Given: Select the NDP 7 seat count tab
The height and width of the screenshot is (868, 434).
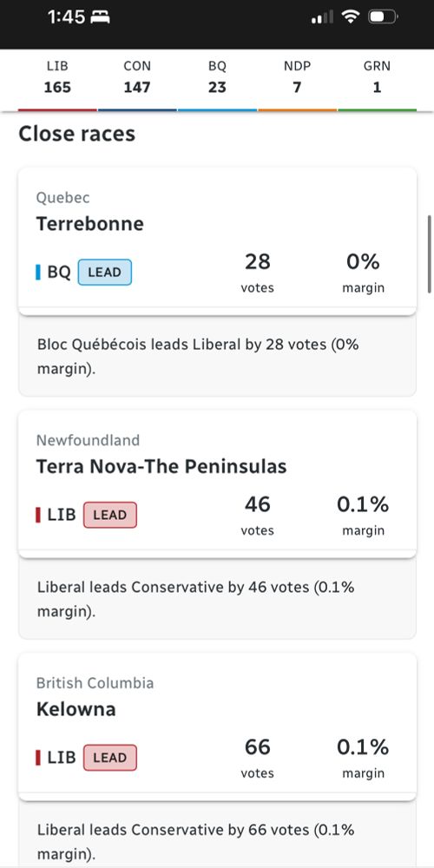Looking at the screenshot, I should click(297, 77).
